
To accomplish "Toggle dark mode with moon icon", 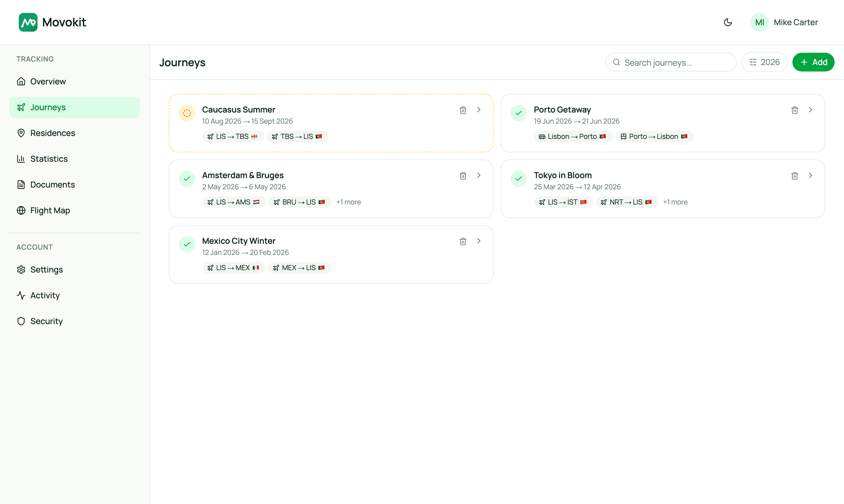I will click(727, 22).
